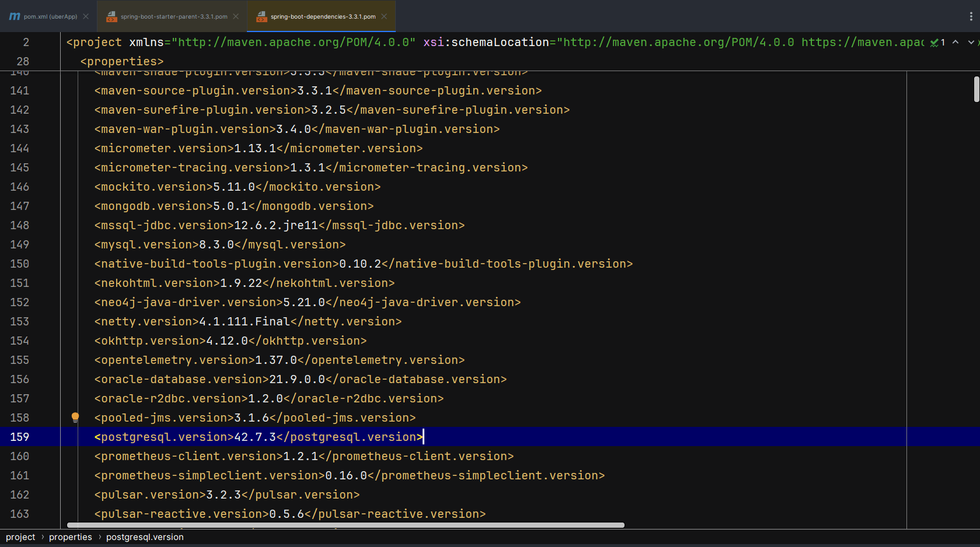The width and height of the screenshot is (980, 547).
Task: Click the netty.version 4.1.111.Final line
Action: [x=248, y=321]
